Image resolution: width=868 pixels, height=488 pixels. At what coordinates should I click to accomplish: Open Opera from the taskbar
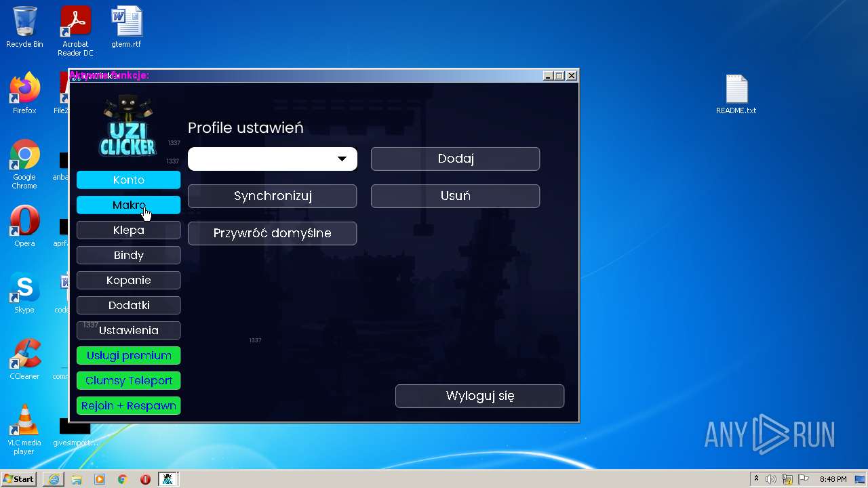145,479
